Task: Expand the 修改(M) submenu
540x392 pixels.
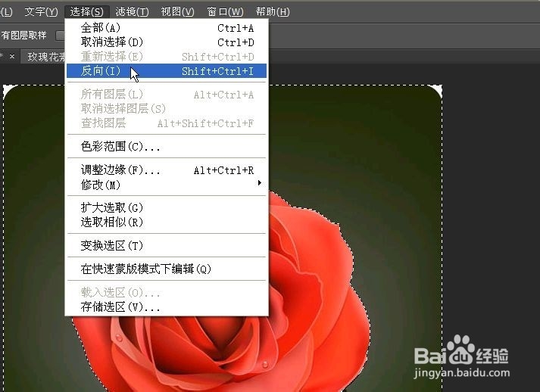Action: click(x=167, y=185)
